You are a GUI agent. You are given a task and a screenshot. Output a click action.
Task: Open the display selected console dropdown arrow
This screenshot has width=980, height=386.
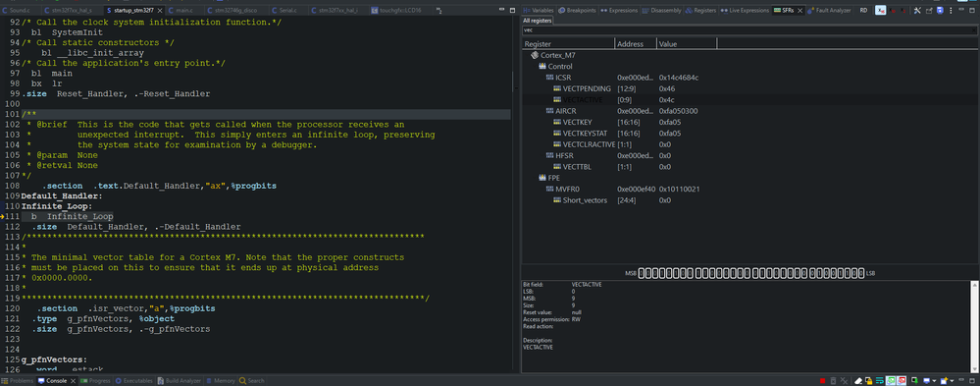(x=934, y=381)
